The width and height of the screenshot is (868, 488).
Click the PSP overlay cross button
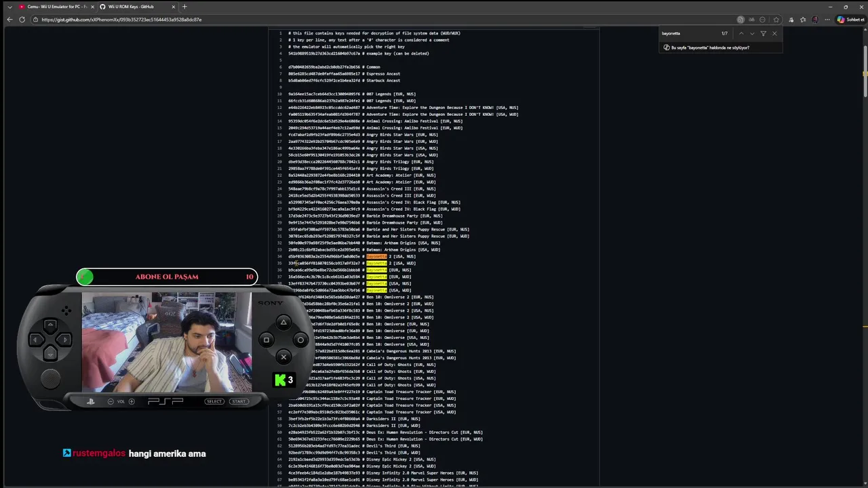tap(283, 357)
